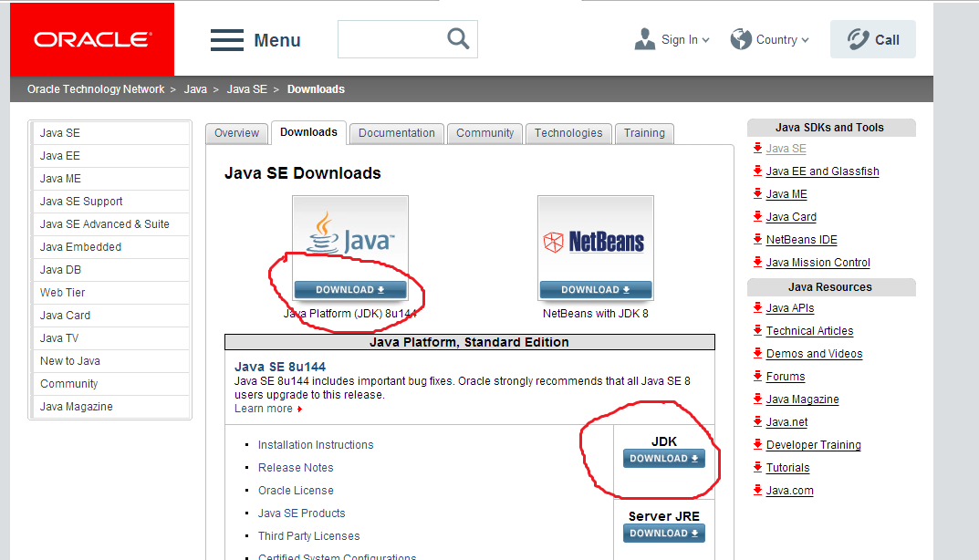Select Java TV in sidebar

pyautogui.click(x=110, y=337)
